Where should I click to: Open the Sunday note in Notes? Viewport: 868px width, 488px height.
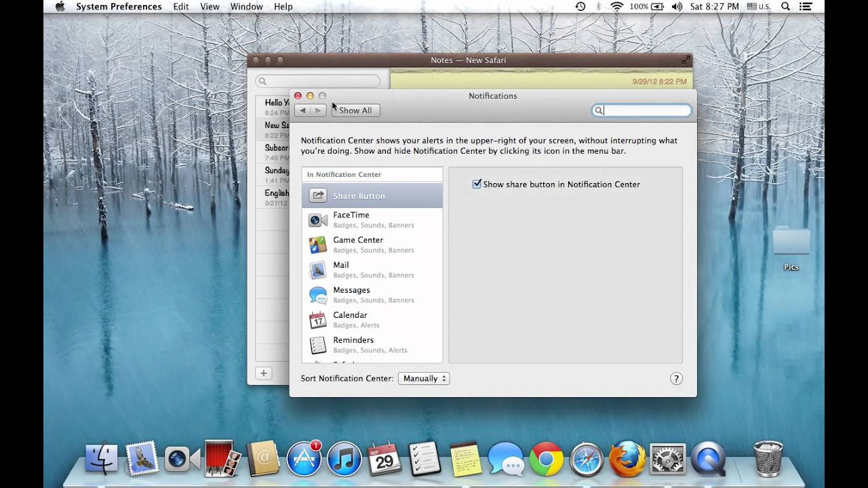point(273,174)
